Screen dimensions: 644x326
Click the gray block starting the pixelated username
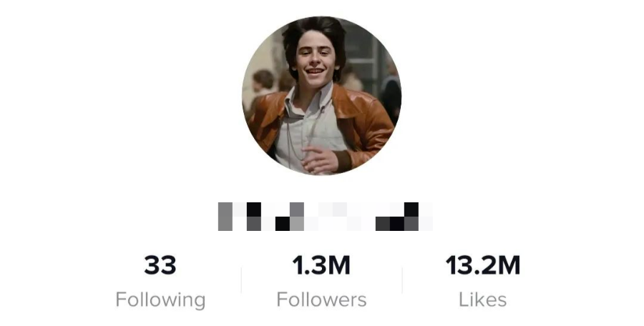[x=225, y=217]
